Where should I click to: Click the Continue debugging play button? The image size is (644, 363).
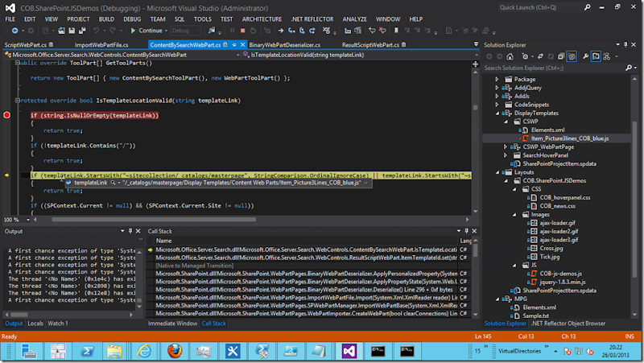coord(131,31)
